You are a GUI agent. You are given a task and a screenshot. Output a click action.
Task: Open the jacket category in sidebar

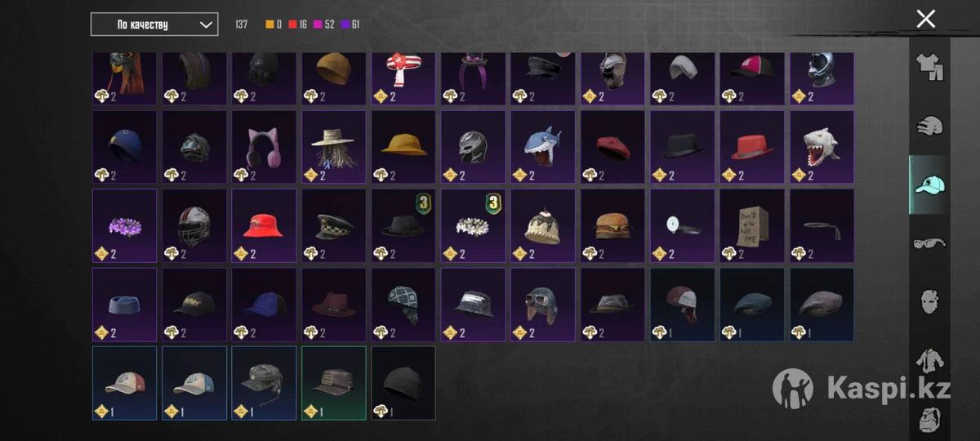pyautogui.click(x=929, y=359)
